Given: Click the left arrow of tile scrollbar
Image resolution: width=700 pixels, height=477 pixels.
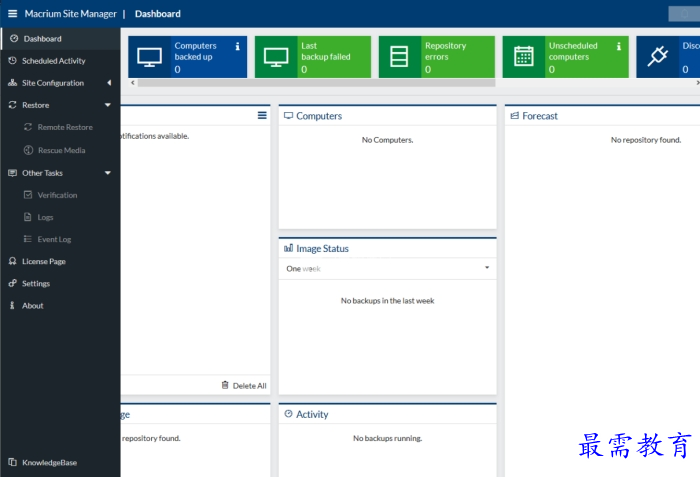Looking at the screenshot, I should (133, 83).
